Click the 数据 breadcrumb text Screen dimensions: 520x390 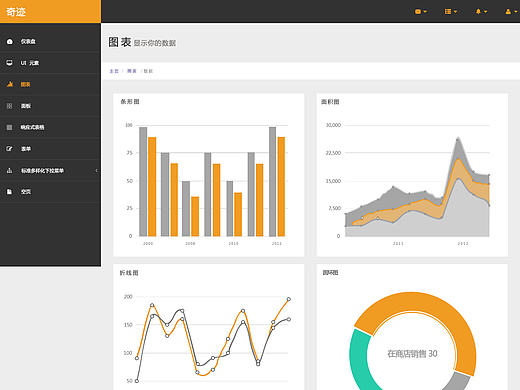coord(148,71)
